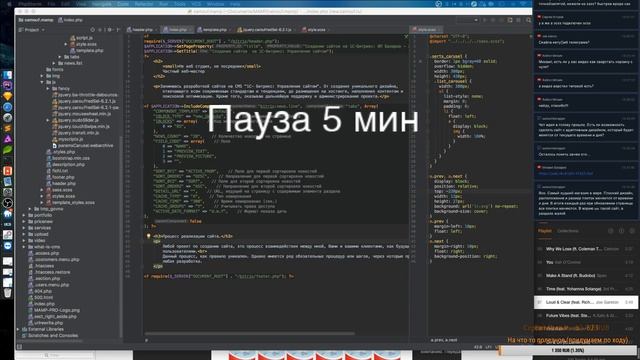Viewport: 640px width, 360px height.
Task: Expand the template_styles.scss node
Action: (42, 202)
